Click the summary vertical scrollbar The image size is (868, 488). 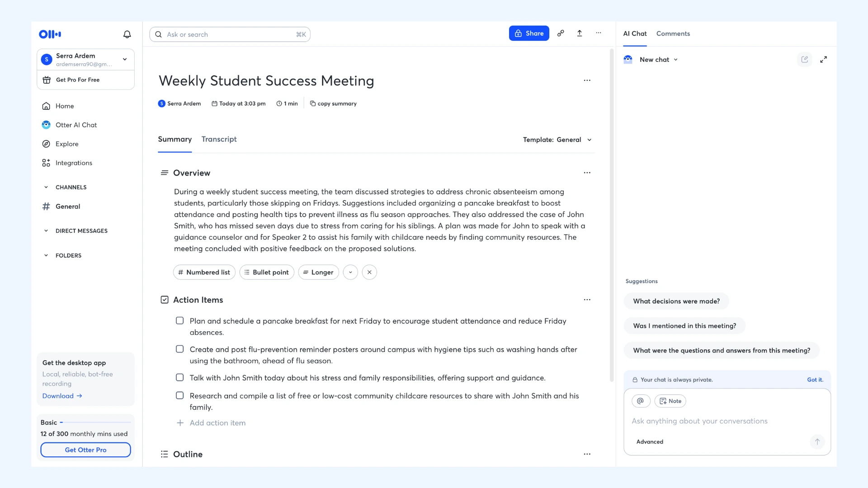coord(612,215)
